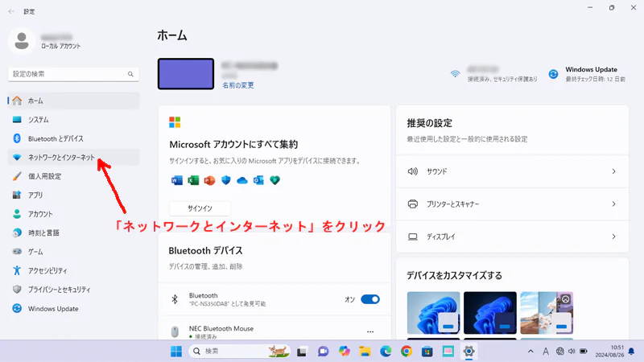Click the magnifier icon in settings search
644x362 pixels.
[x=130, y=74]
